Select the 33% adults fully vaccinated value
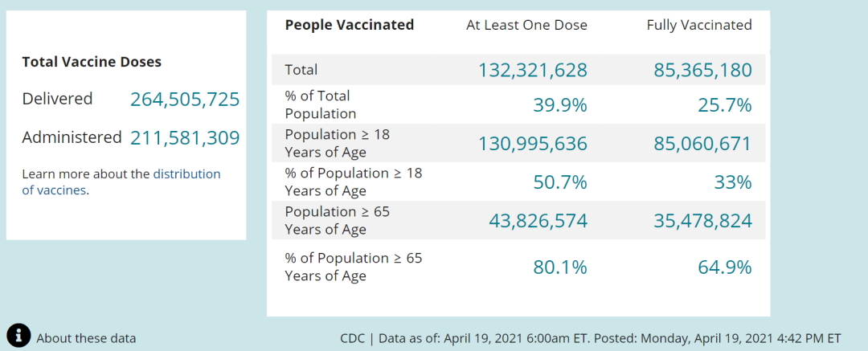868x351 pixels. click(x=733, y=182)
